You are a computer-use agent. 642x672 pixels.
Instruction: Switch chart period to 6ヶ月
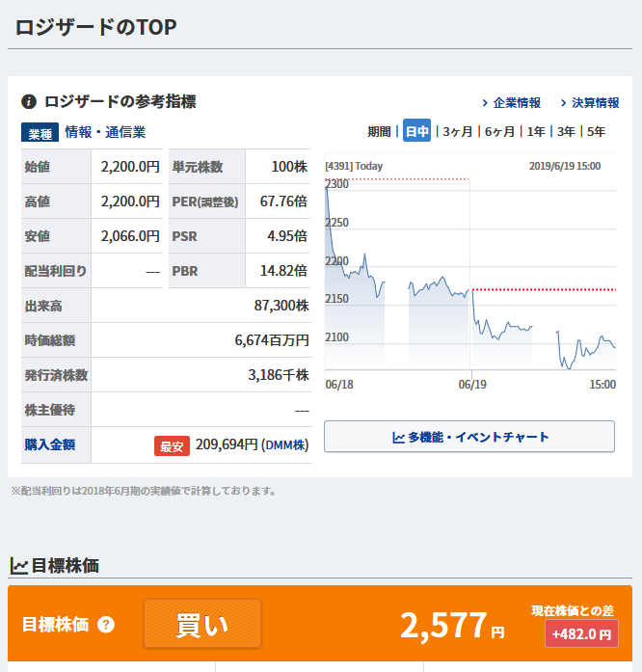(499, 132)
